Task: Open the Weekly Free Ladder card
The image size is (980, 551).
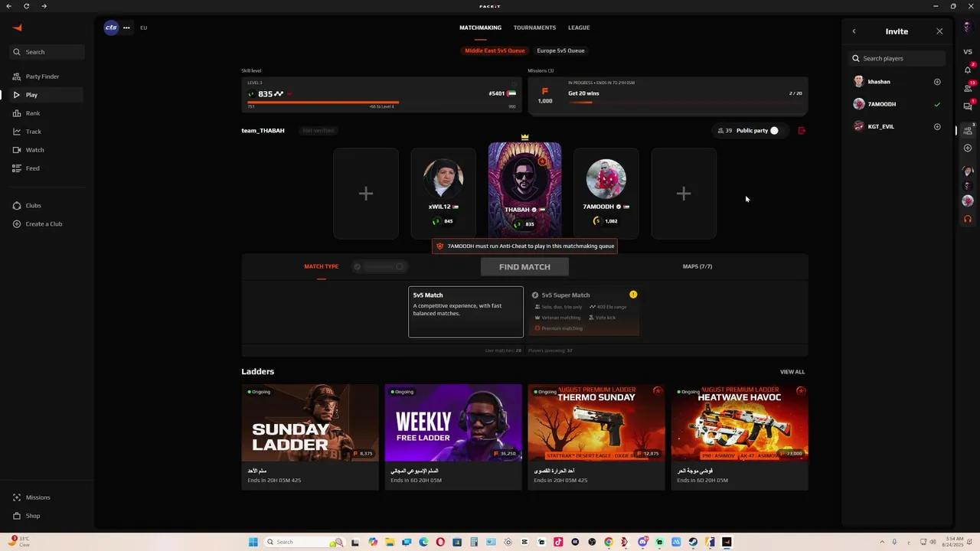Action: (x=453, y=437)
